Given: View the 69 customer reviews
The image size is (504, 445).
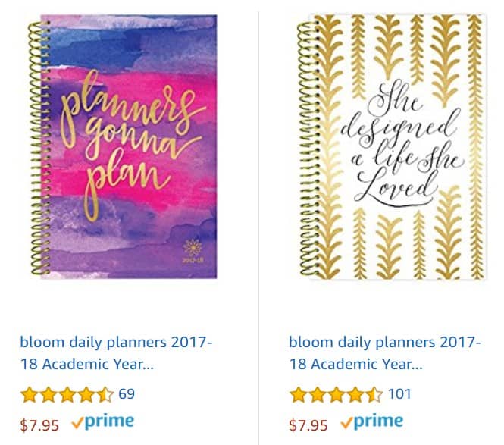Looking at the screenshot, I should click(x=127, y=394).
